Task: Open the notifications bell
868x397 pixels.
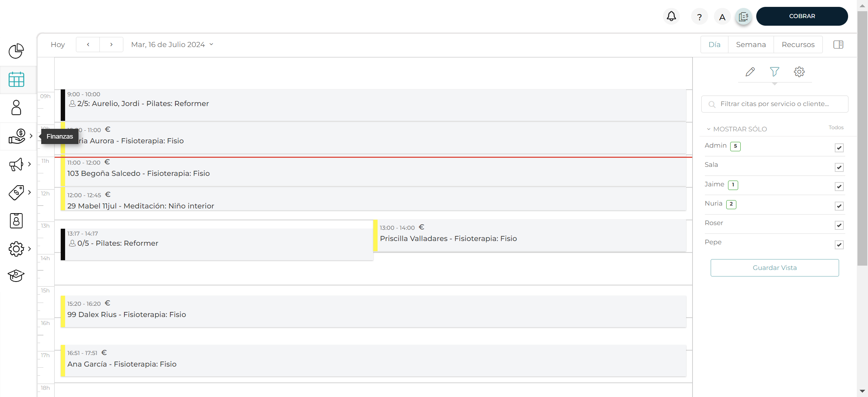Action: point(671,16)
